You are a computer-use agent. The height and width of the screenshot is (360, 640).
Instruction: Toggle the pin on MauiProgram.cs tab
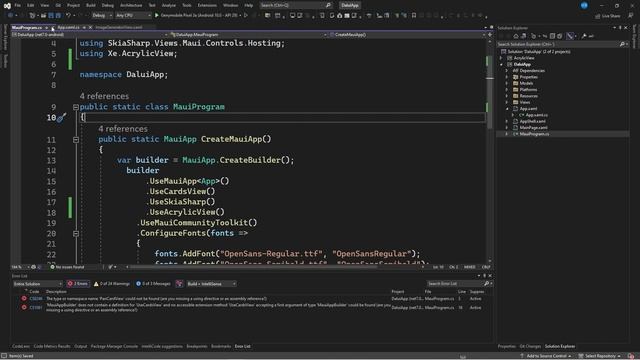click(47, 28)
